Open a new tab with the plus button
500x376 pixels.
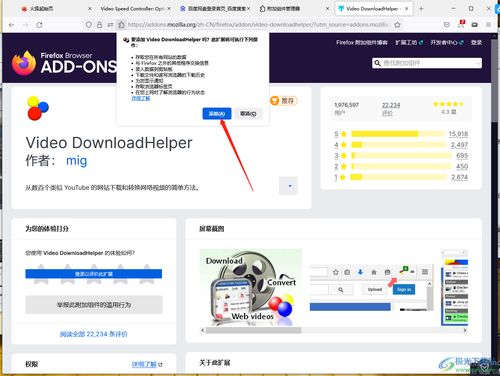(421, 9)
